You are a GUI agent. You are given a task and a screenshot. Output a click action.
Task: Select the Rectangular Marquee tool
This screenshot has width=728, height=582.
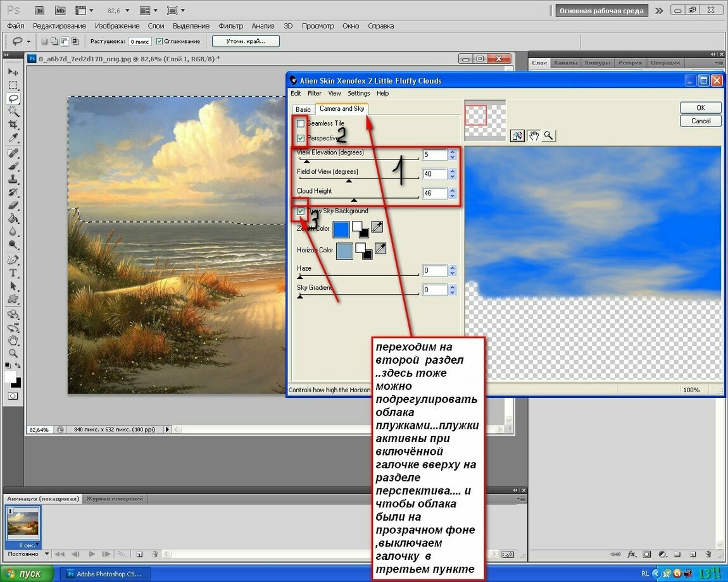click(x=13, y=85)
